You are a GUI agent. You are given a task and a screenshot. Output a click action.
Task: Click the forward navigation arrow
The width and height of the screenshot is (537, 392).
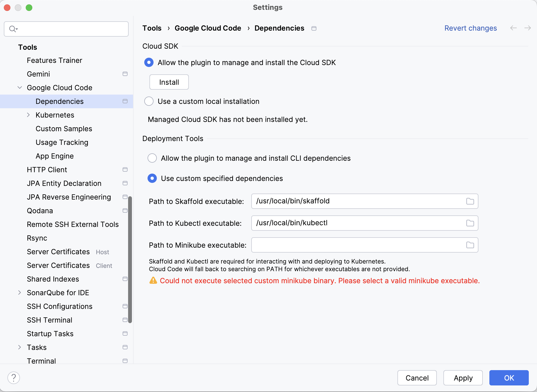click(x=527, y=28)
